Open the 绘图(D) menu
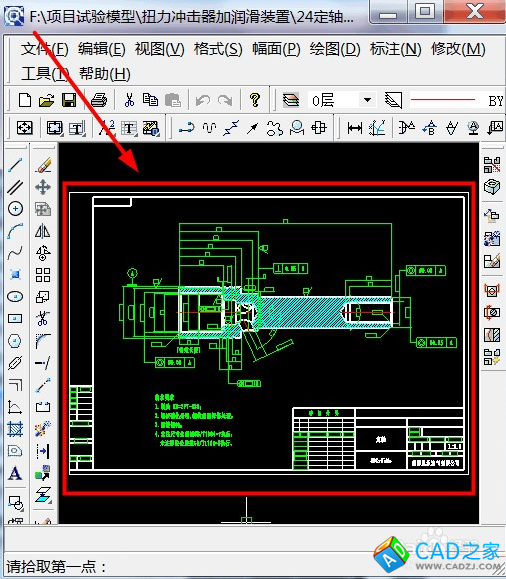This screenshot has width=506, height=579. [335, 49]
